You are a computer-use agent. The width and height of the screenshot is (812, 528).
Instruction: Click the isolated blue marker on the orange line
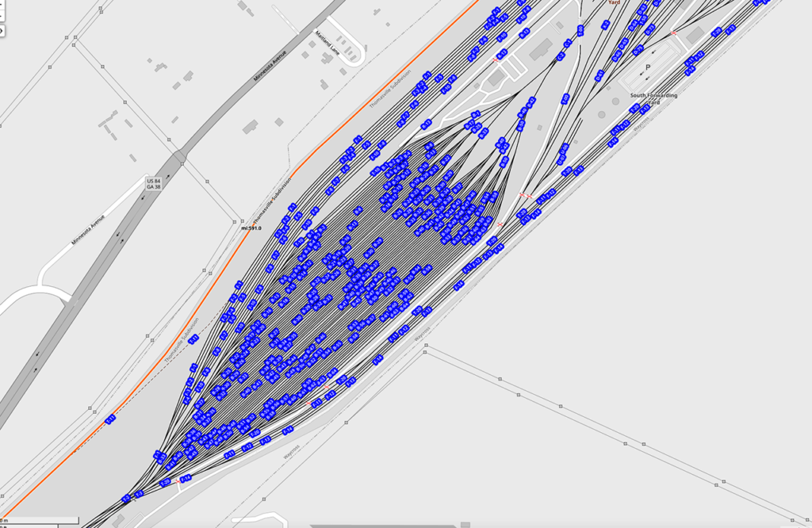110,419
